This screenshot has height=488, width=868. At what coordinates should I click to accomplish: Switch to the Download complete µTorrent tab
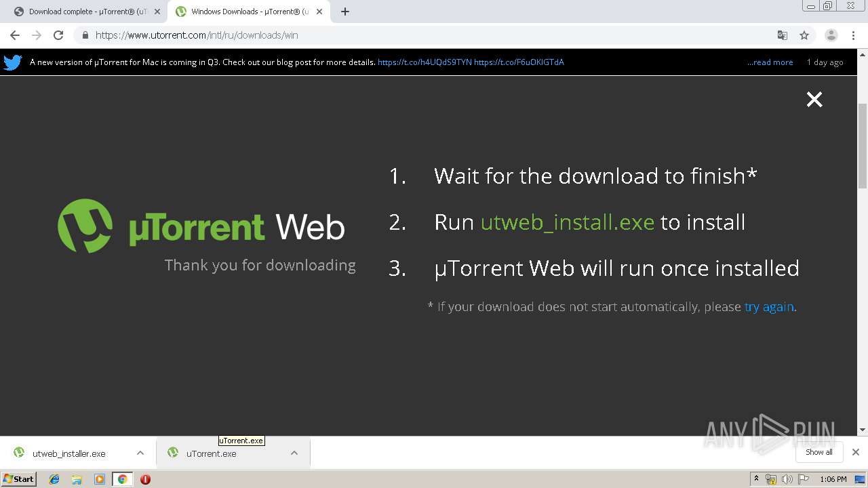[87, 12]
